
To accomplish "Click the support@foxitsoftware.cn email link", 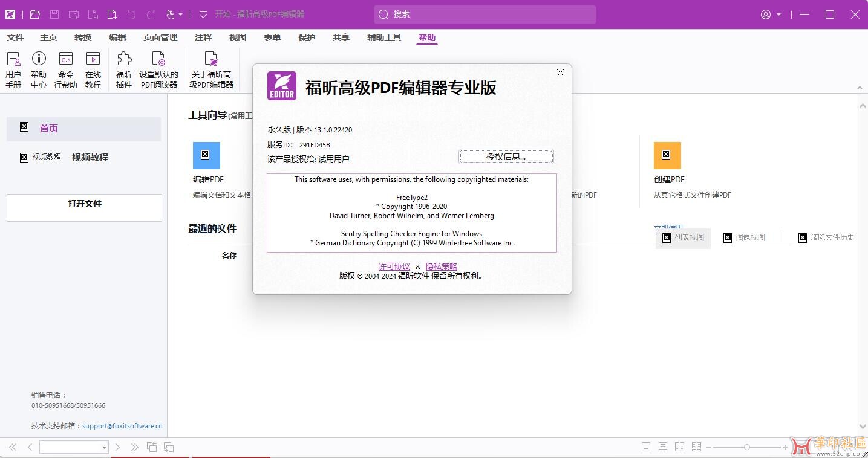I will tap(122, 425).
